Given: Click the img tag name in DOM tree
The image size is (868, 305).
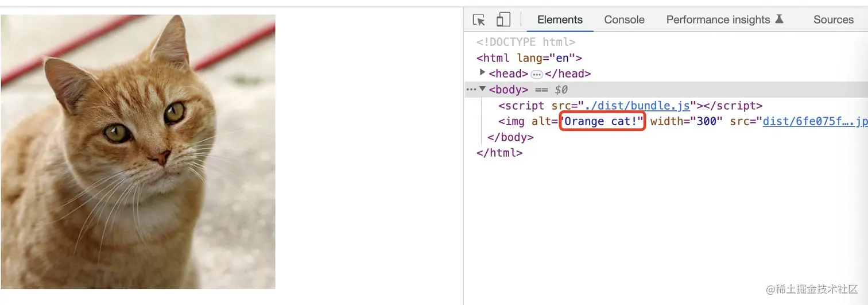Looking at the screenshot, I should (x=514, y=122).
